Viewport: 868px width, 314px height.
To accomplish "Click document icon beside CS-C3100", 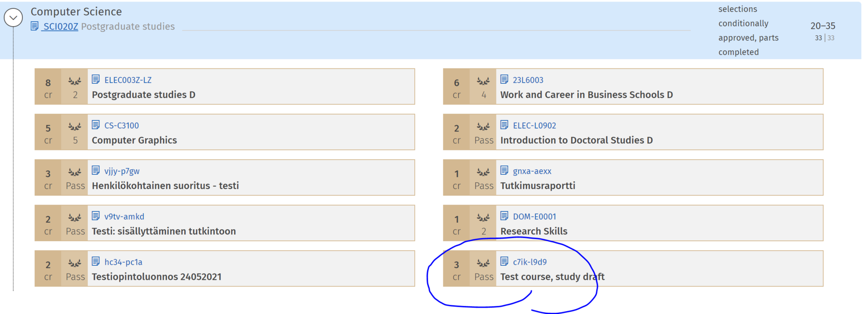I will pyautogui.click(x=96, y=125).
